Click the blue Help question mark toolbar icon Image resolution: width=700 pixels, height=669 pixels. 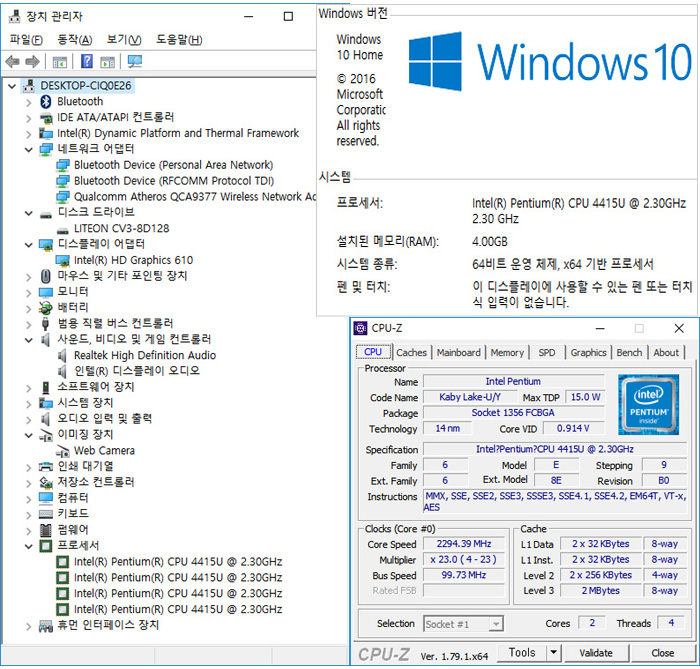87,61
